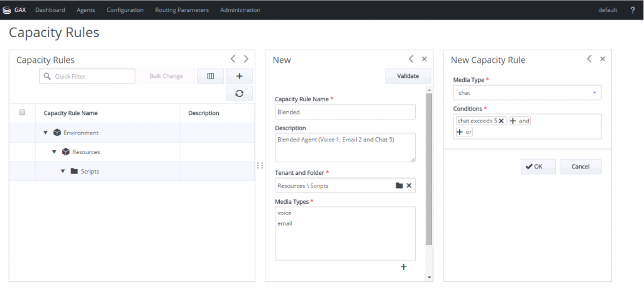The height and width of the screenshot is (288, 644).
Task: Click the New panel vertical scrollbar
Action: click(429, 169)
